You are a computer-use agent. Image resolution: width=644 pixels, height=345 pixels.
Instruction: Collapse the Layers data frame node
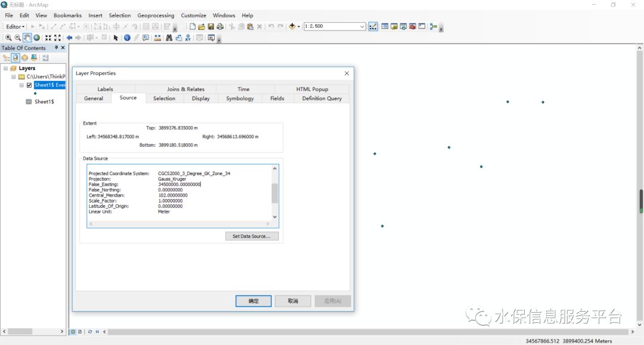coord(6,69)
